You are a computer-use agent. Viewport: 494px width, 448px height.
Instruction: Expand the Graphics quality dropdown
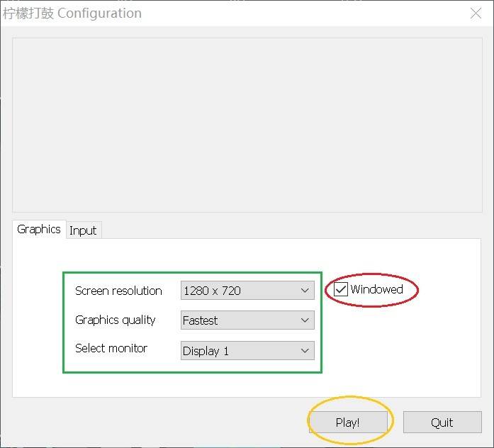(x=247, y=320)
